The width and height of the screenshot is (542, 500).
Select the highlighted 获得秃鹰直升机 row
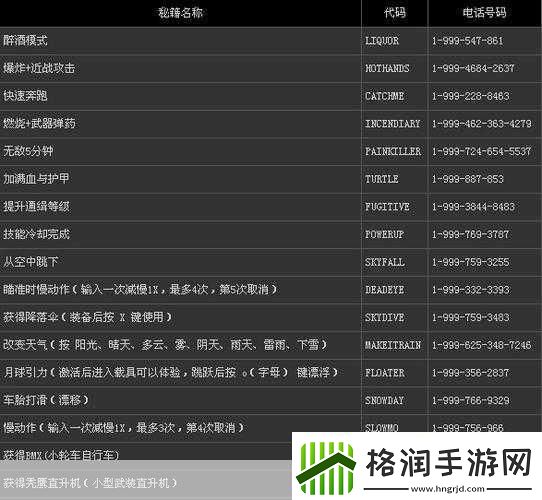(146, 483)
